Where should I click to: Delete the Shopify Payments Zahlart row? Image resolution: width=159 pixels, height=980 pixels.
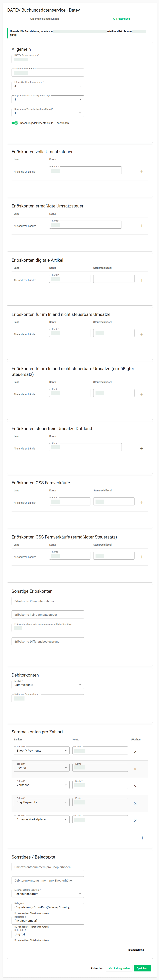tap(135, 752)
